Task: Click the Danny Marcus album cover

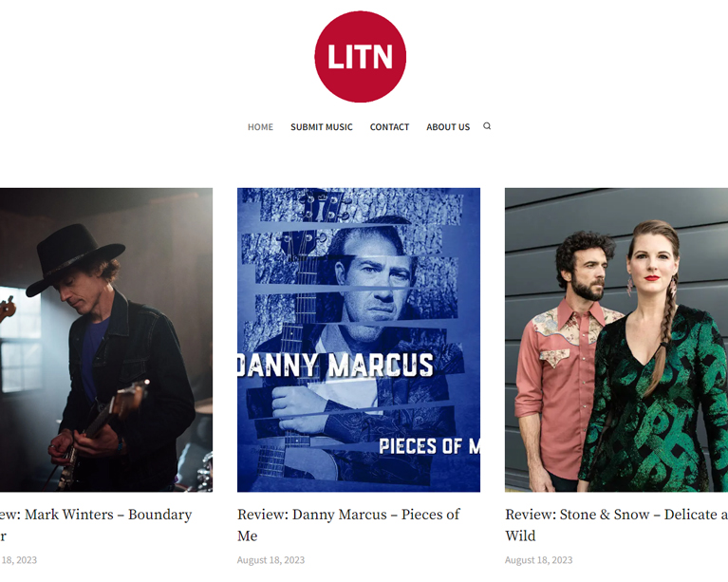Action: click(x=359, y=340)
